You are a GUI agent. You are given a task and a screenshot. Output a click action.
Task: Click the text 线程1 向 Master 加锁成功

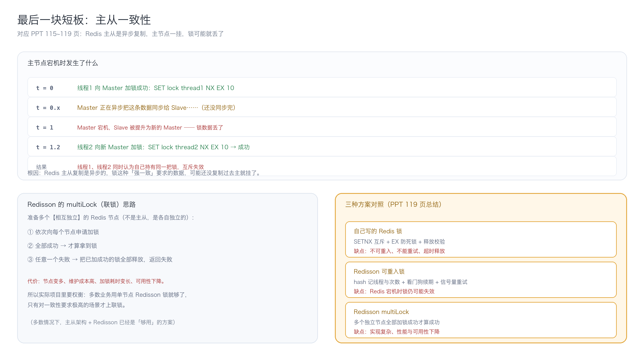[x=155, y=88]
